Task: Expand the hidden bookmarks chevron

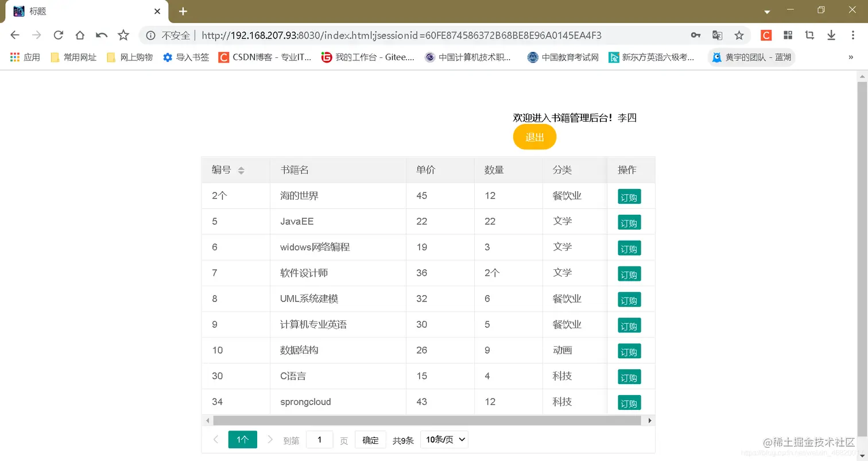Action: coord(851,57)
